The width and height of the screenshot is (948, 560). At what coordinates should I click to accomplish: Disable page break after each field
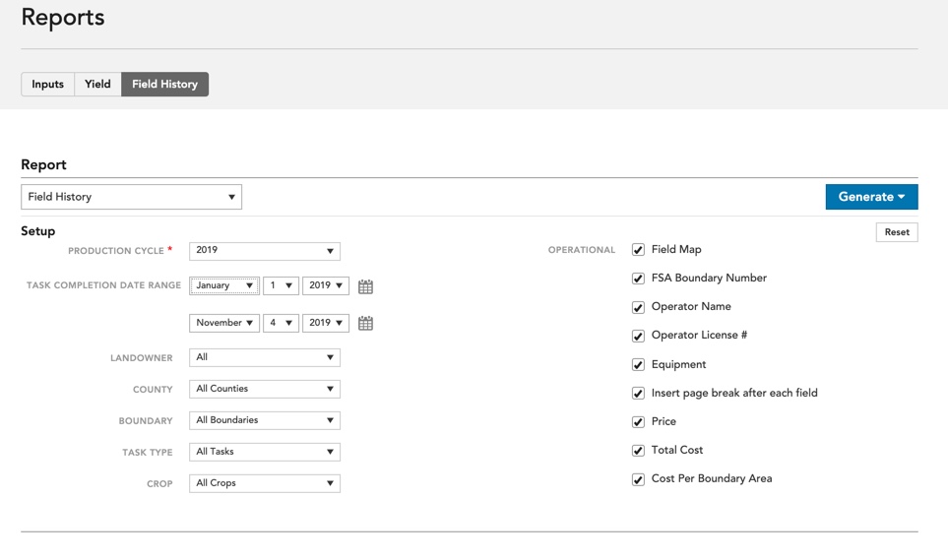tap(638, 393)
